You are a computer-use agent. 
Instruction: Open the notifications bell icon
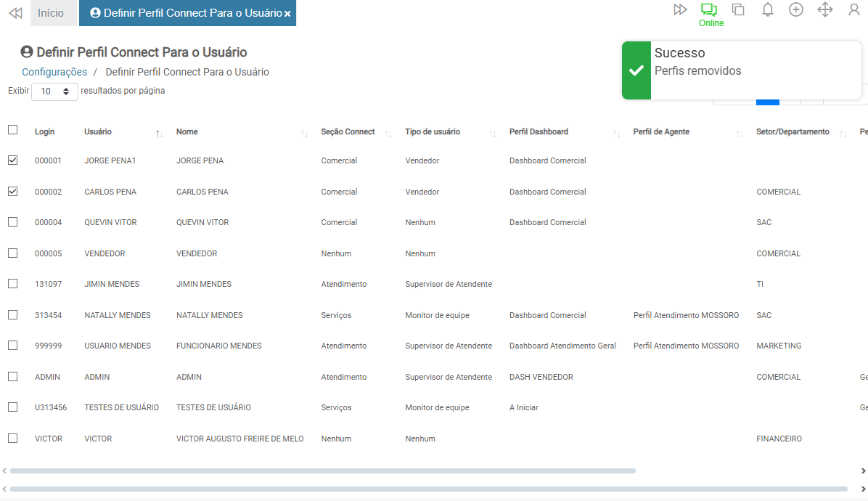767,9
